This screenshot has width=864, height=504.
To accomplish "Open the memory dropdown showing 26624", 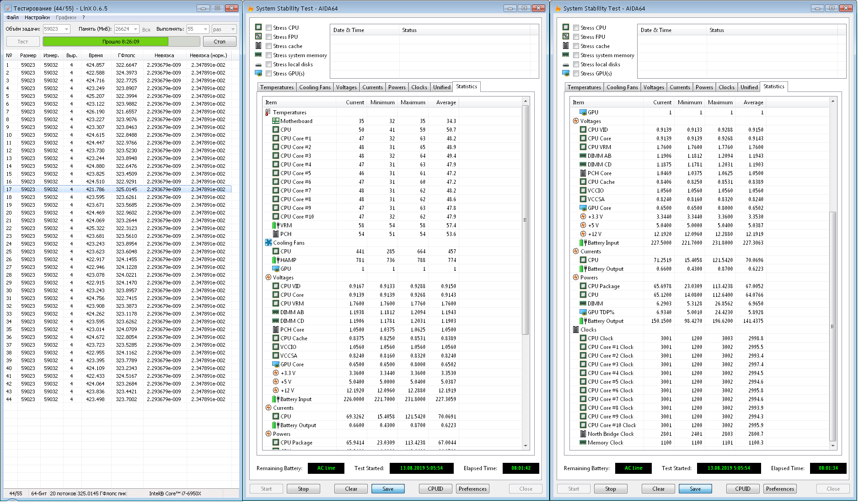I will click(x=135, y=29).
